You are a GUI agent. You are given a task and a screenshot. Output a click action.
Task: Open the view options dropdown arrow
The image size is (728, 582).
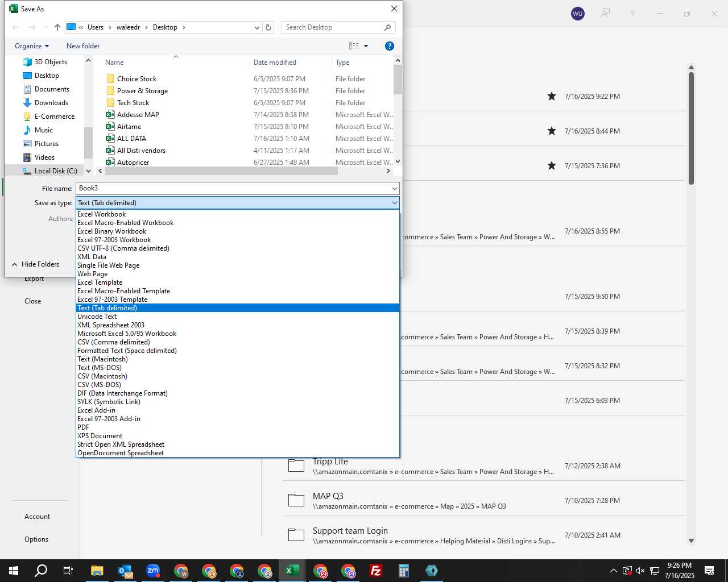coord(366,46)
